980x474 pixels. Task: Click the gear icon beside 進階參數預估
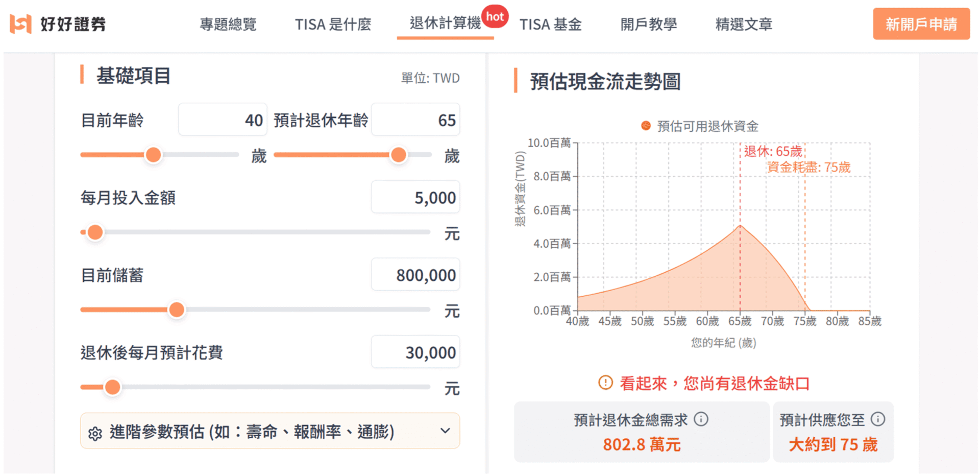pos(96,432)
